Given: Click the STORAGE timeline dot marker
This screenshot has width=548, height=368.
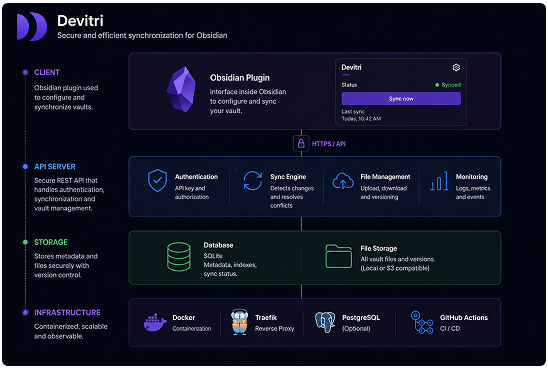Looking at the screenshot, I should (25, 242).
